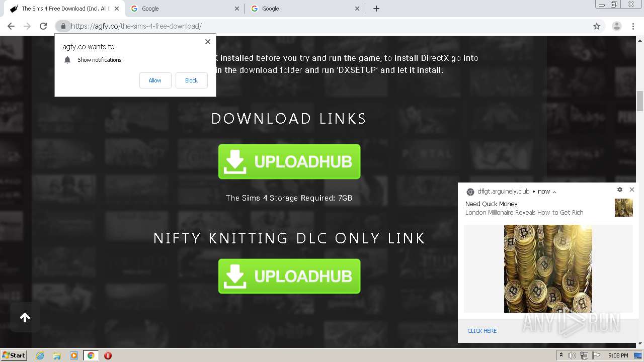Image resolution: width=644 pixels, height=362 pixels.
Task: Click the CLICK HERE link in the notification
Action: tap(482, 331)
